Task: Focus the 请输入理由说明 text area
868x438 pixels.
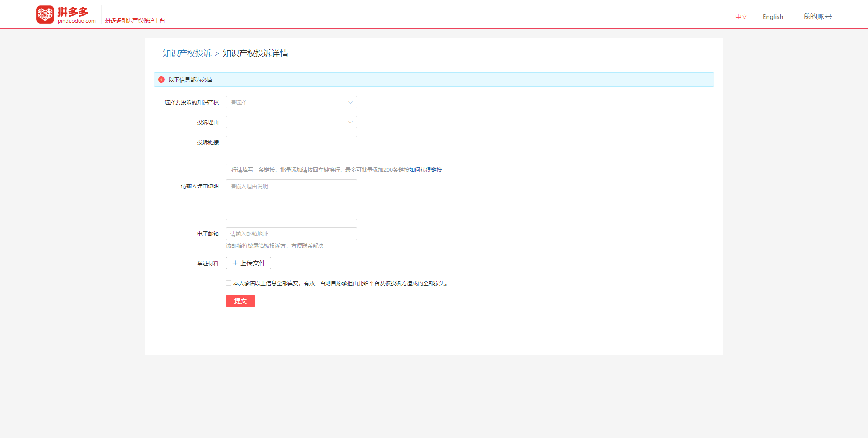Action: pyautogui.click(x=292, y=200)
